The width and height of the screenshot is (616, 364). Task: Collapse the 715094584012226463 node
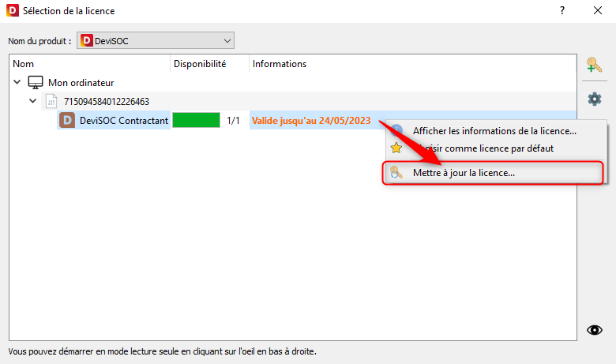(x=32, y=101)
